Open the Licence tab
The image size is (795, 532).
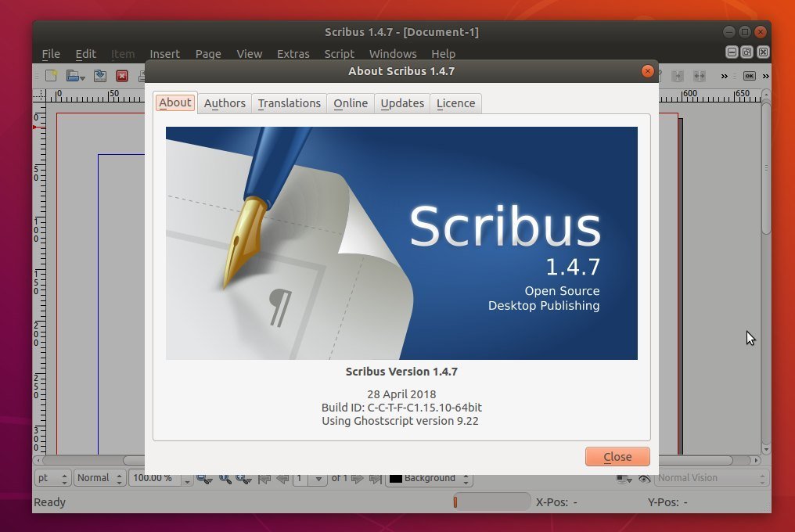[x=455, y=103]
